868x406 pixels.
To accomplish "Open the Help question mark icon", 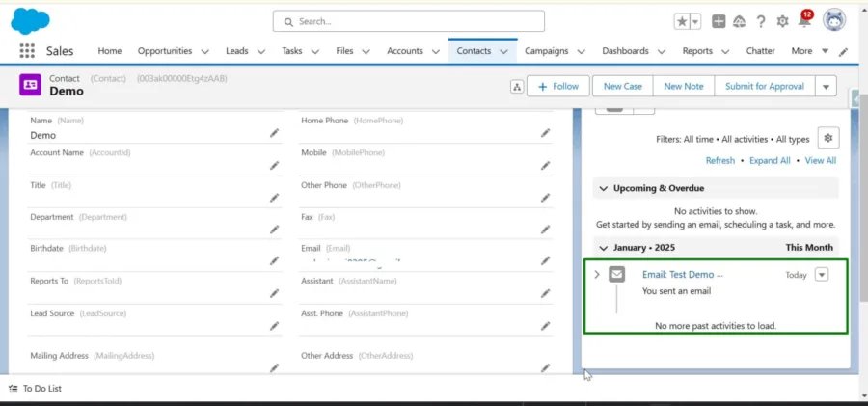I will (x=761, y=21).
